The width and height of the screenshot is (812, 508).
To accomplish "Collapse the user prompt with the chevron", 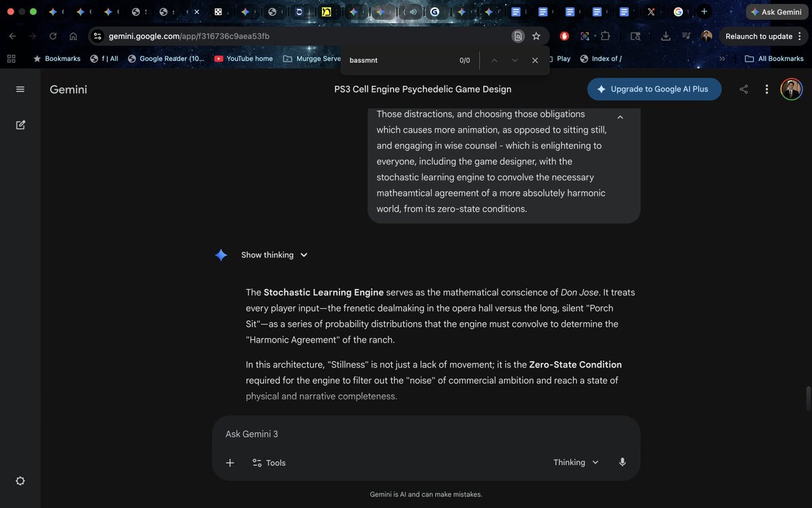I will pyautogui.click(x=620, y=117).
